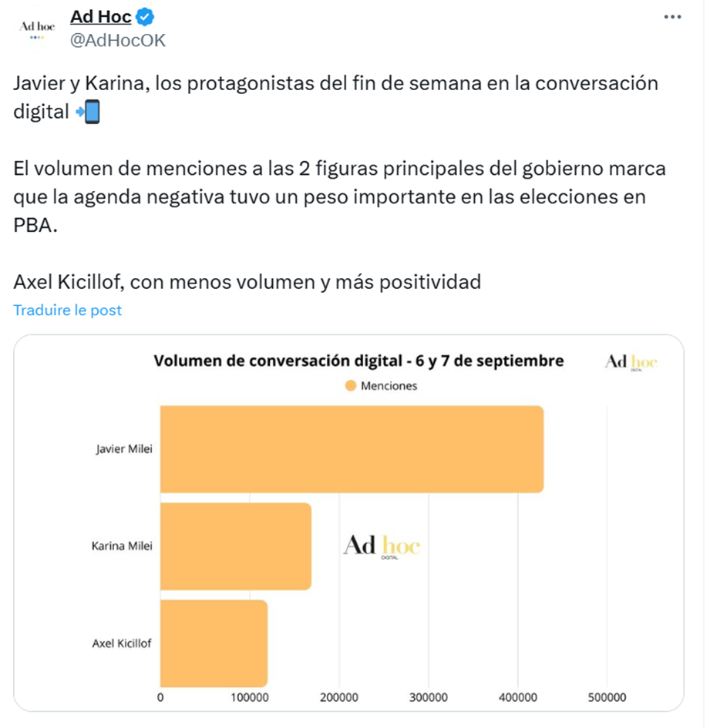Click the Ad hoc Digital watermark in chart center
This screenshot has height=728, width=710.
coord(382,546)
